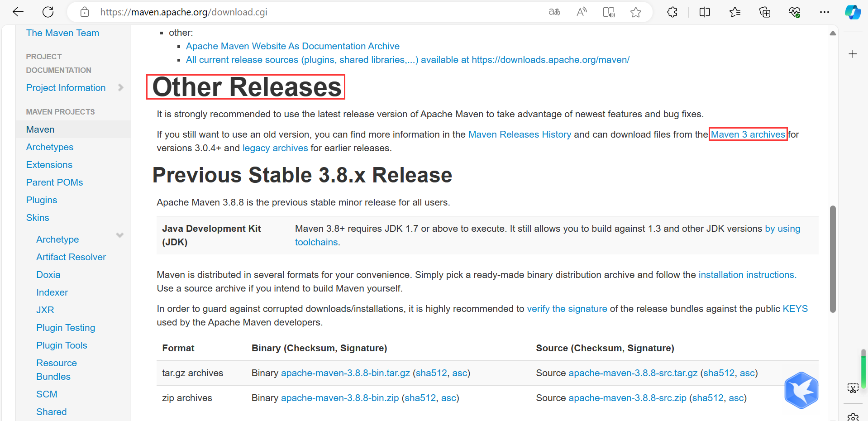Toggle split screen view icon
The height and width of the screenshot is (421, 868).
tap(705, 12)
